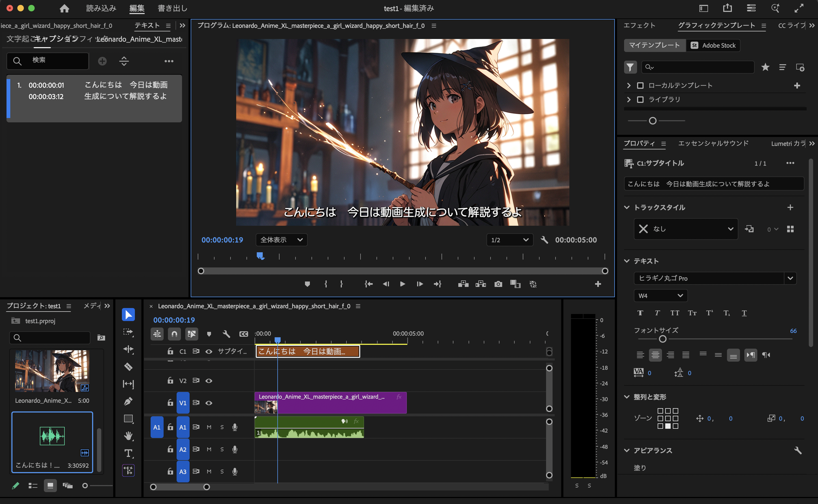The width and height of the screenshot is (818, 504).
Task: Select the Razor tool
Action: (x=128, y=367)
